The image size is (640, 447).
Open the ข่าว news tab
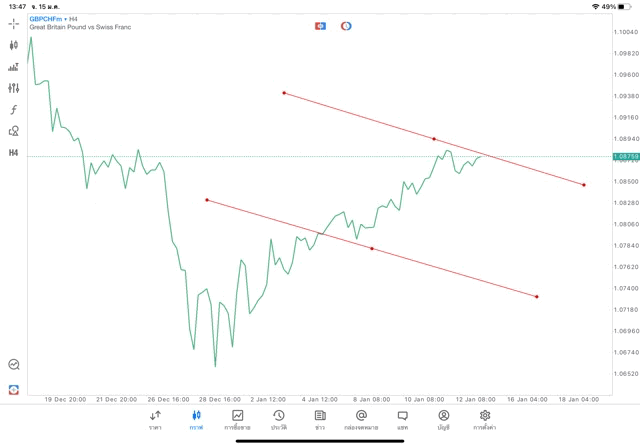[x=319, y=419]
